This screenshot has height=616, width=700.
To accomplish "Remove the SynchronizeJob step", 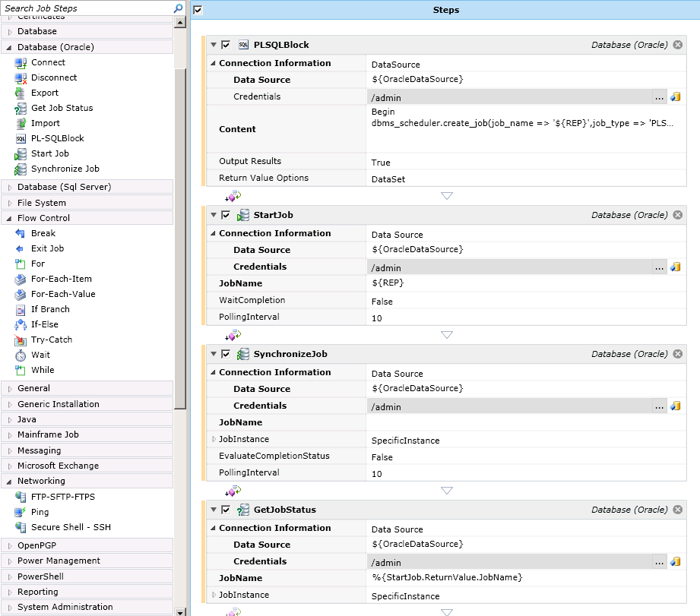I will [x=678, y=354].
